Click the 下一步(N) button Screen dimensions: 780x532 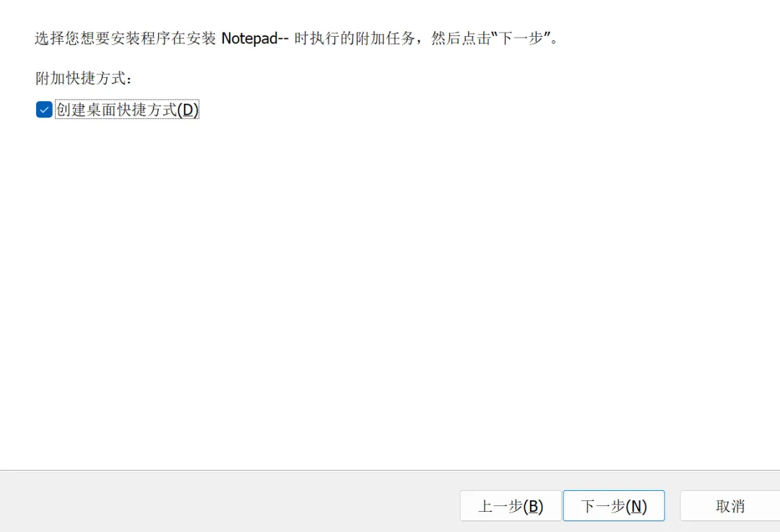click(613, 505)
